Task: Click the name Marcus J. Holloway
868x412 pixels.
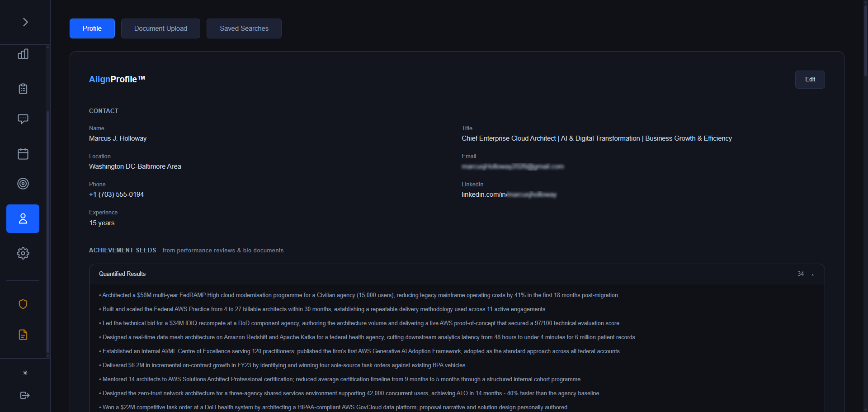Action: click(x=118, y=138)
